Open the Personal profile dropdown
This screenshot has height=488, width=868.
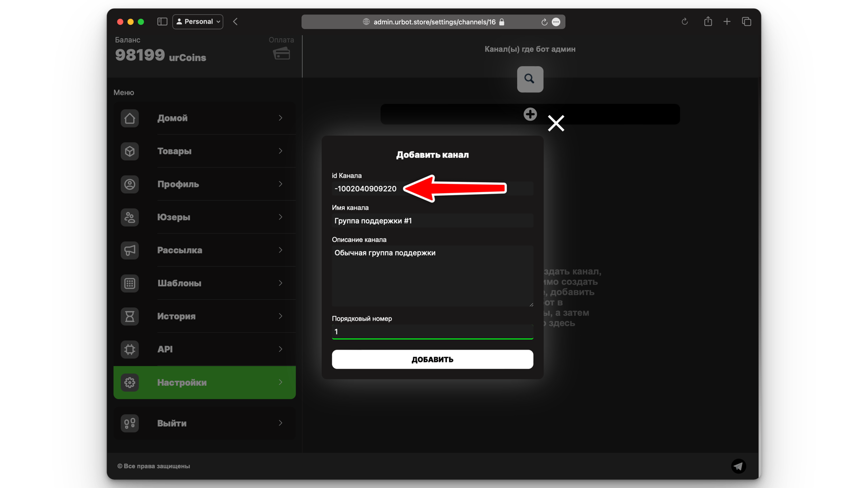198,22
